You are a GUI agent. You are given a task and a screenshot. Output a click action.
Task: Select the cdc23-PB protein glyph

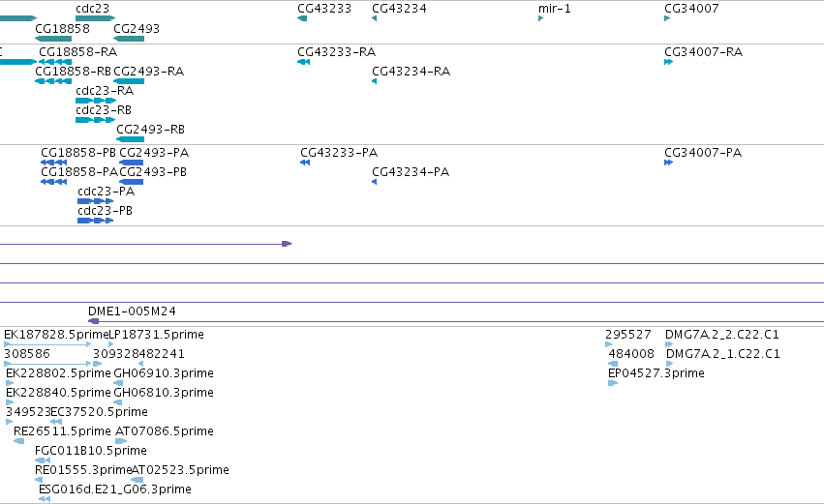pyautogui.click(x=95, y=221)
